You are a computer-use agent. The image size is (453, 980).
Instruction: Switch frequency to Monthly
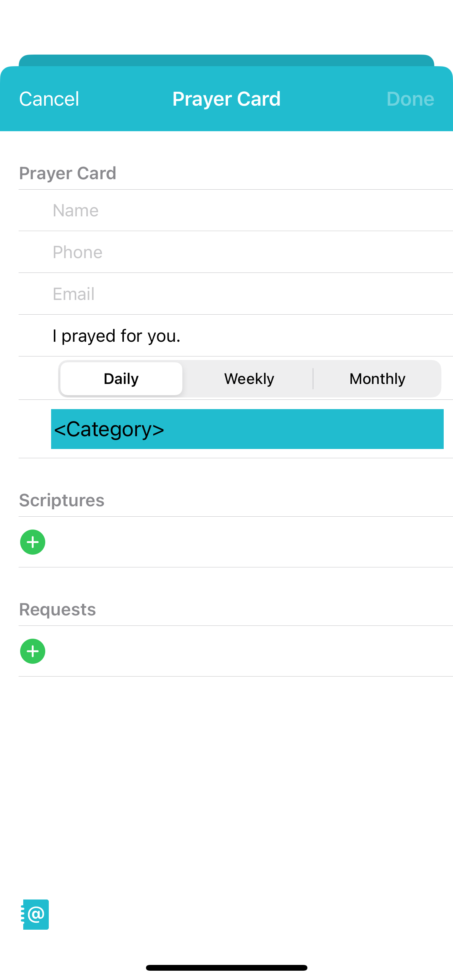pyautogui.click(x=377, y=378)
